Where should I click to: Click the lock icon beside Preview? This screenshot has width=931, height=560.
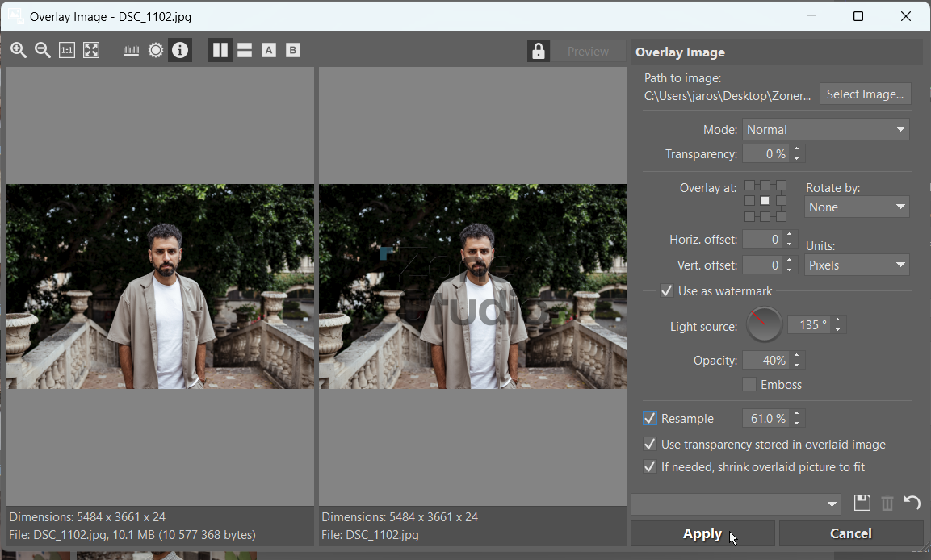click(x=539, y=52)
